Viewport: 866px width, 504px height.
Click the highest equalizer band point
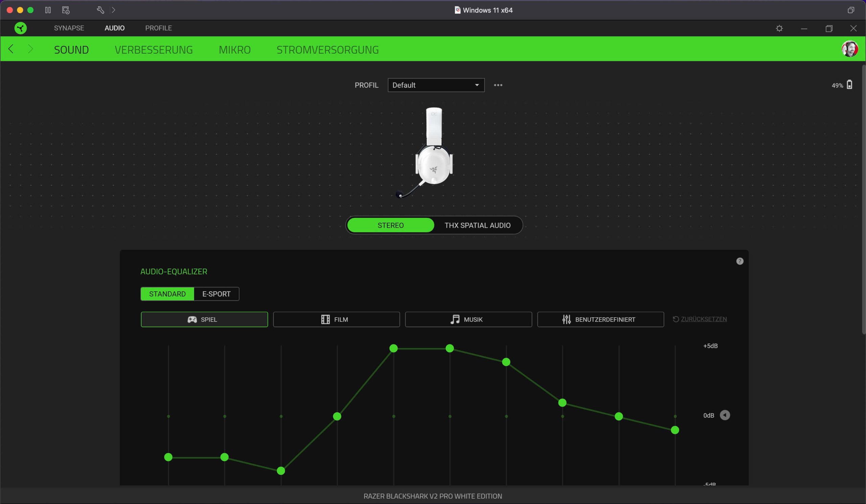pyautogui.click(x=393, y=348)
